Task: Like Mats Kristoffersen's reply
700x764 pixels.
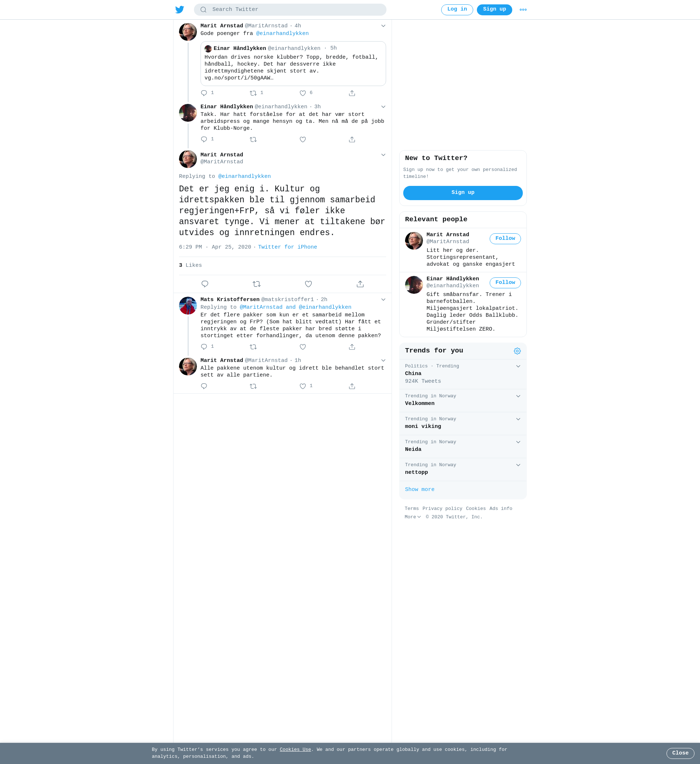Action: (x=303, y=347)
